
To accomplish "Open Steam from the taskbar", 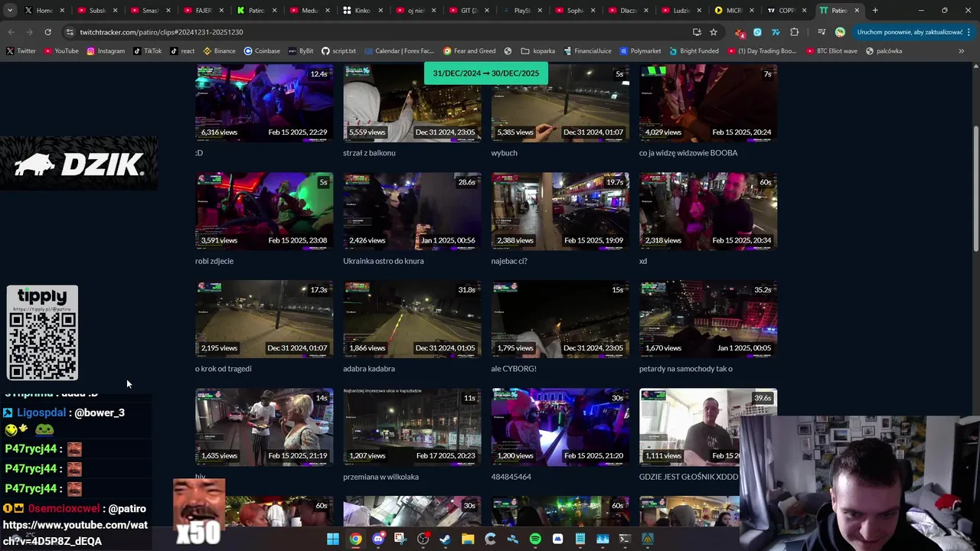I will (x=445, y=539).
